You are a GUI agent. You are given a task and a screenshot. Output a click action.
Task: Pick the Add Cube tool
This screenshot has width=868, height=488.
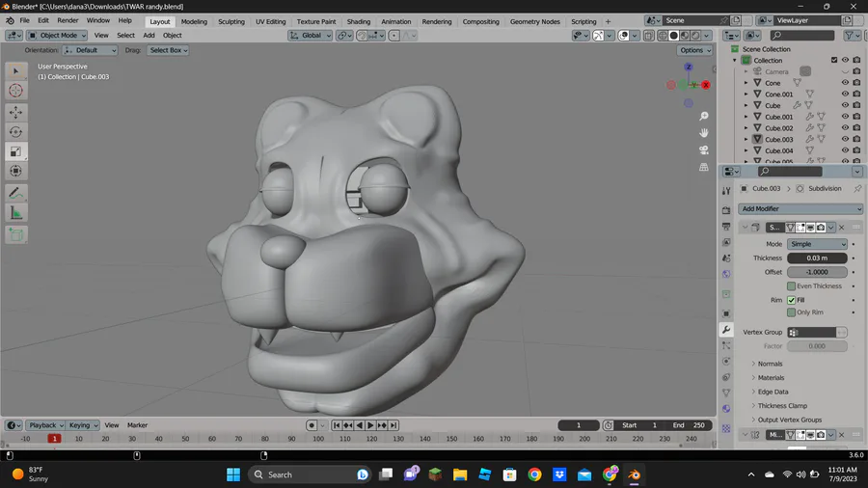15,234
